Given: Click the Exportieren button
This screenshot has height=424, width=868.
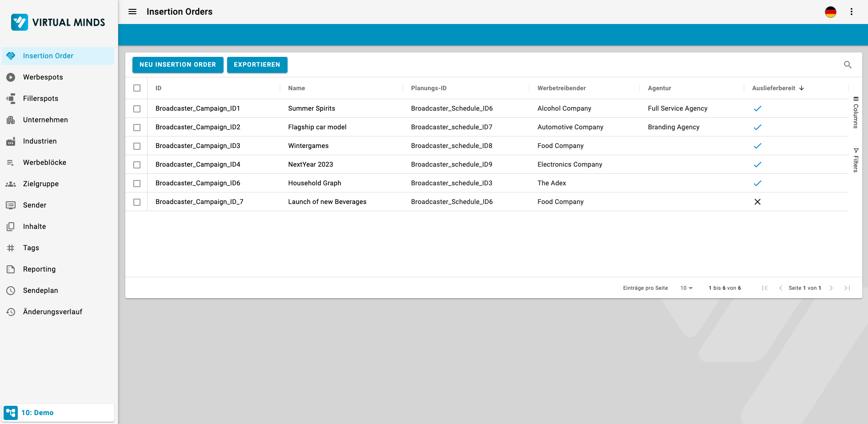Looking at the screenshot, I should point(257,65).
